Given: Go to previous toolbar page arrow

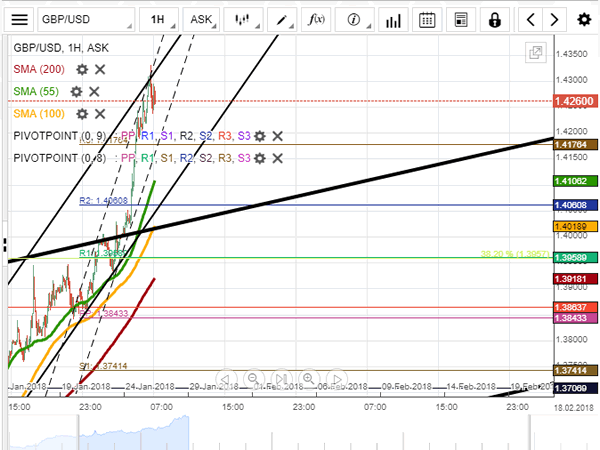Looking at the screenshot, I should point(532,19).
